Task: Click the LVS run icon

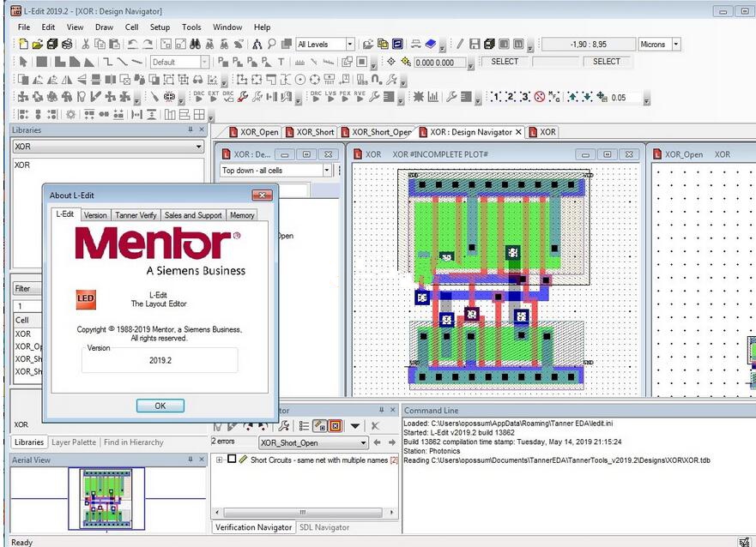Action: tap(330, 97)
